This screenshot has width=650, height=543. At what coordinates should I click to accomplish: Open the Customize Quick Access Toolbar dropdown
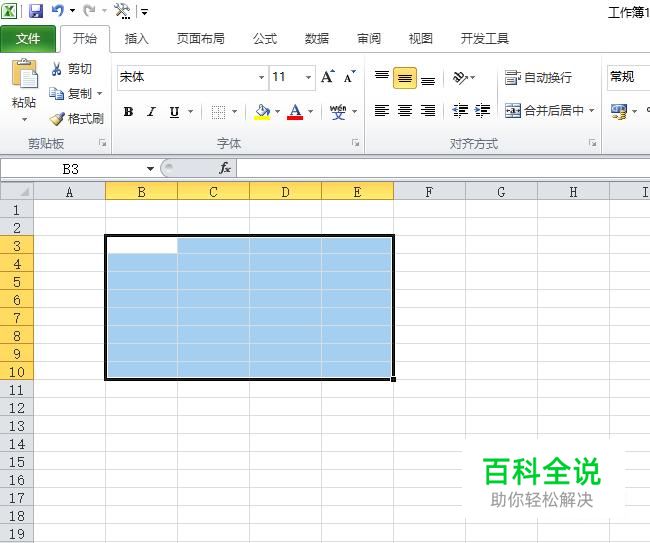tap(144, 12)
